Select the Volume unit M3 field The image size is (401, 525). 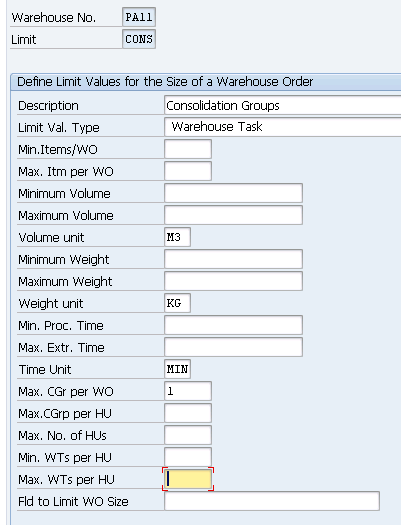[177, 237]
